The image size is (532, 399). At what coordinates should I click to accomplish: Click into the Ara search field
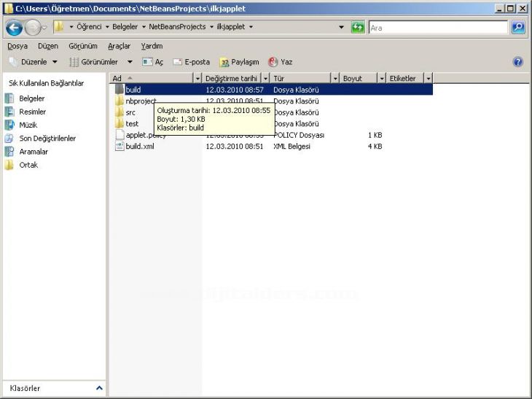[x=438, y=28]
